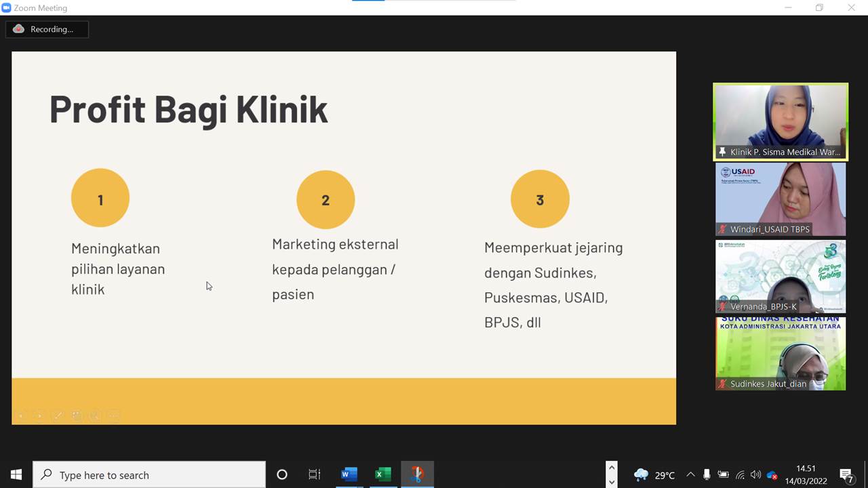This screenshot has width=868, height=488.
Task: Click muted mic icon on Windari_USAID TBPS
Action: 723,229
